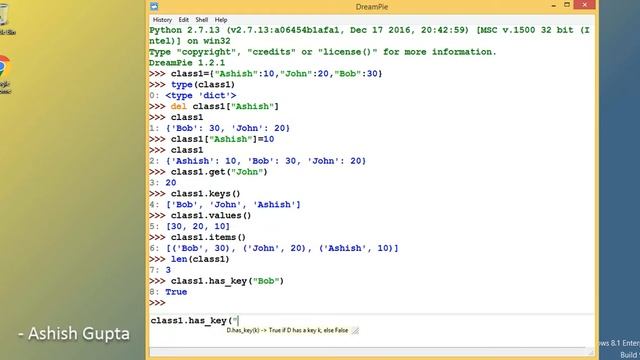Screen dimensions: 640x360
Task: Click the output True
Action: click(176, 292)
